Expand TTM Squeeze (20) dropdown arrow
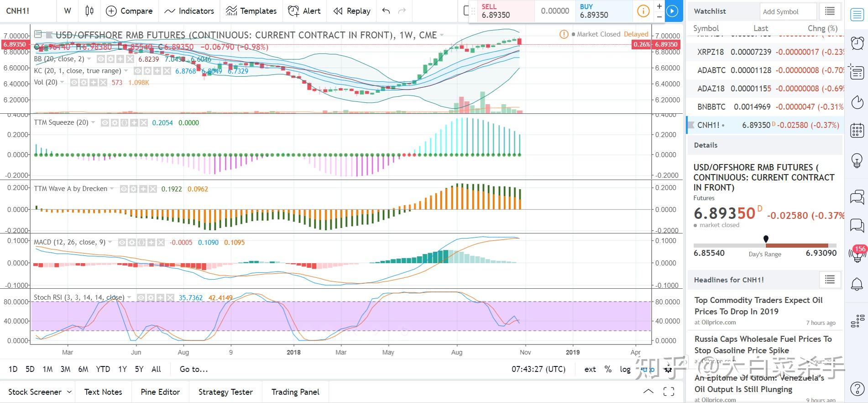The width and height of the screenshot is (868, 403). 93,122
